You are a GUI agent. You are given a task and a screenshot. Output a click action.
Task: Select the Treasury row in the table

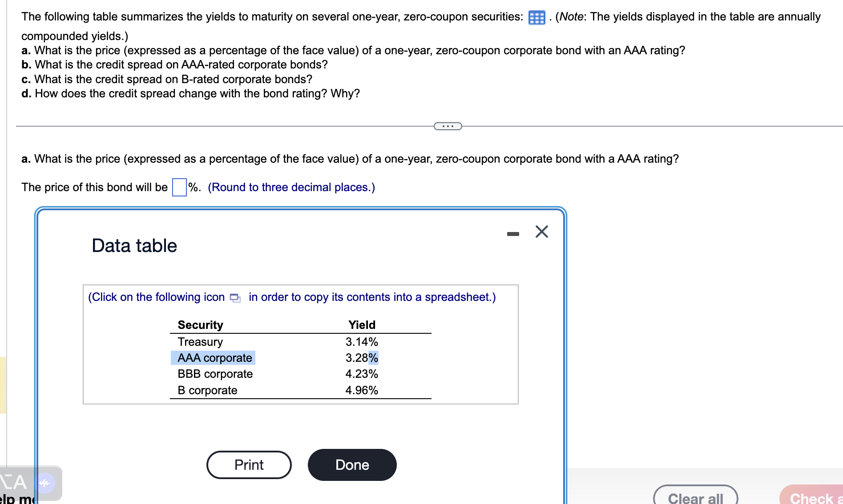coord(201,342)
